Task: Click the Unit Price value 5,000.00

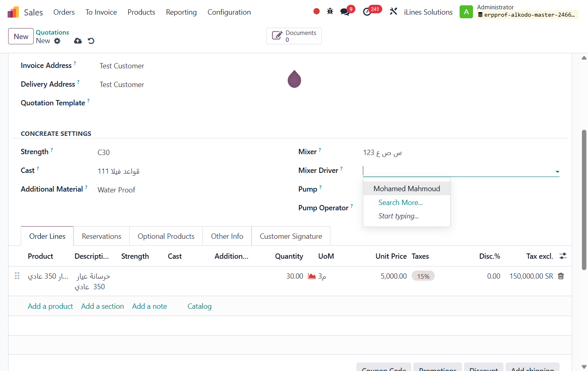Action: click(394, 276)
